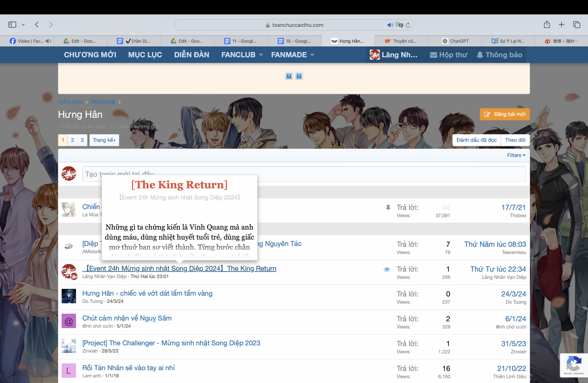Expand the sidebar options chevron
Screen dimensions: 588x383
(x=23, y=25)
